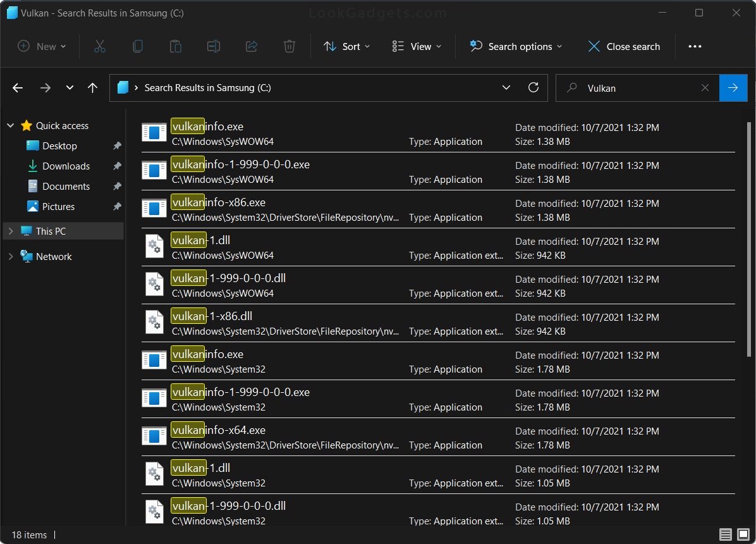Click the Share icon in the toolbar
The width and height of the screenshot is (756, 544).
pos(251,46)
